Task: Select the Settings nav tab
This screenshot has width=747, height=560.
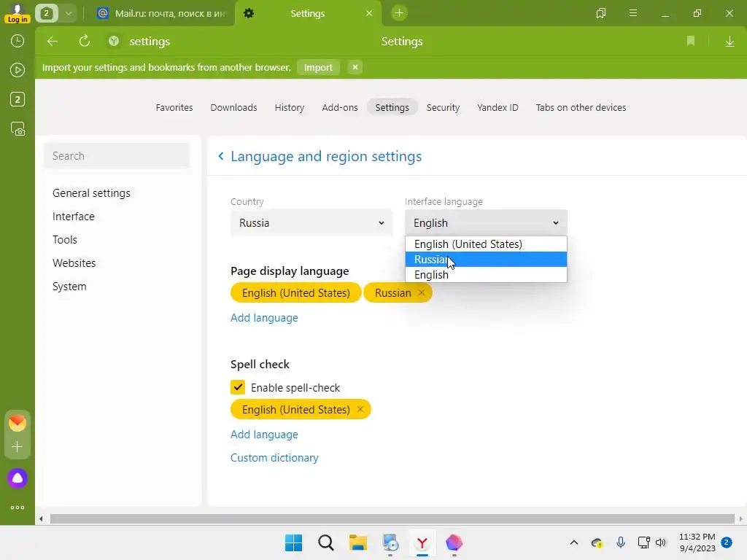Action: tap(392, 108)
